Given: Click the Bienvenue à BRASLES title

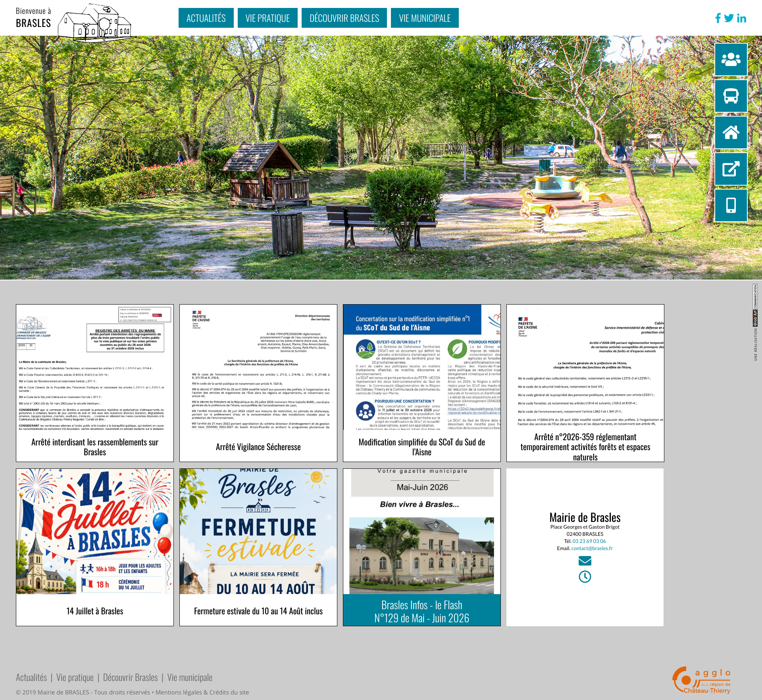Looking at the screenshot, I should (33, 18).
